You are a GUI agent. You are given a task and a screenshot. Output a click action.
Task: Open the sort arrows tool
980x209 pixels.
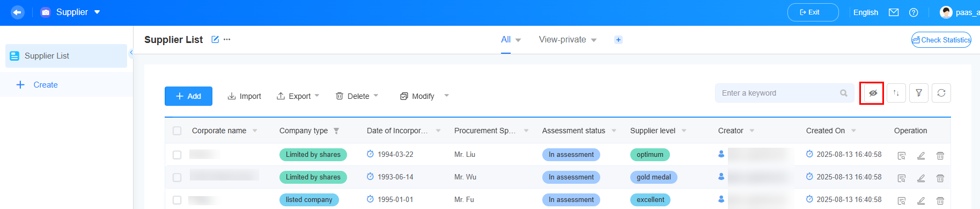click(x=896, y=93)
